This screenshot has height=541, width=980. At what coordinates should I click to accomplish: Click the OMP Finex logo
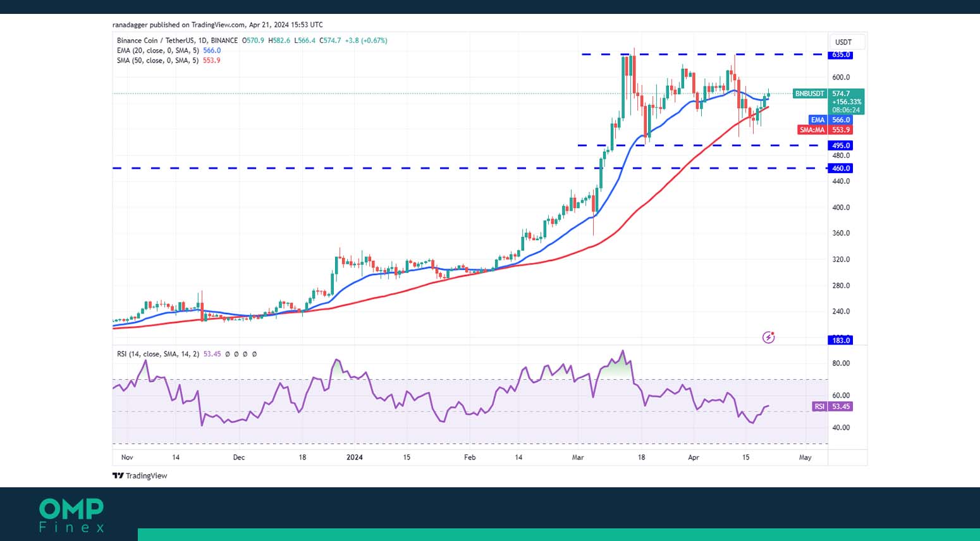(x=71, y=515)
